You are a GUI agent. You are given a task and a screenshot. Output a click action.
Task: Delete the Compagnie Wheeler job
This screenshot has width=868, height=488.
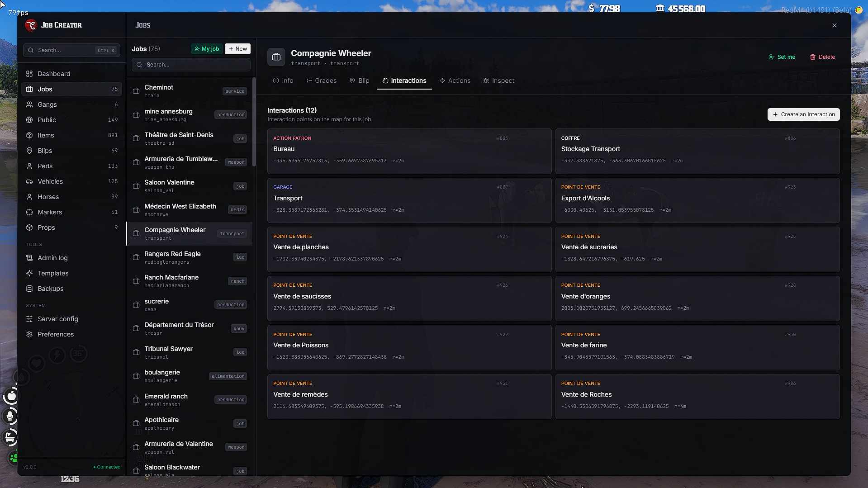pyautogui.click(x=823, y=57)
